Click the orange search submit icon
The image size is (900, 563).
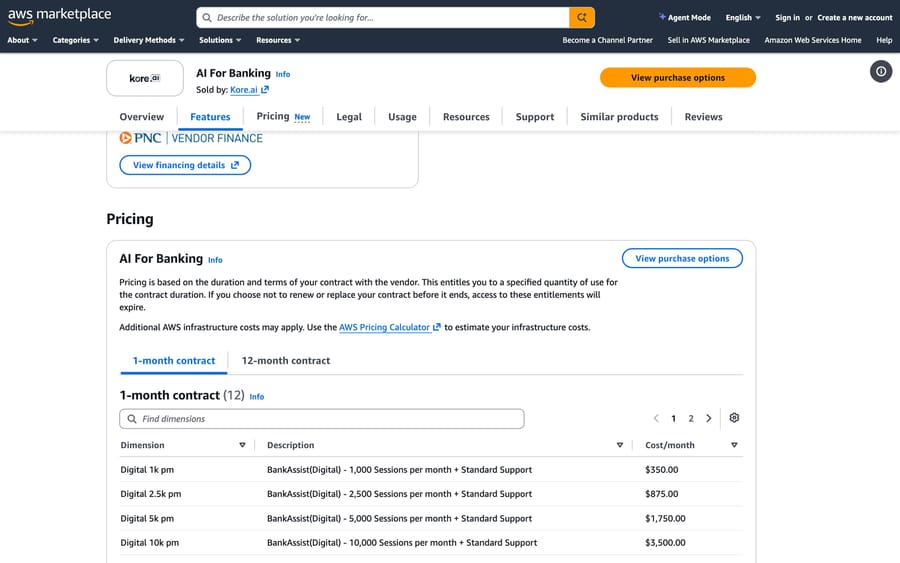click(581, 18)
